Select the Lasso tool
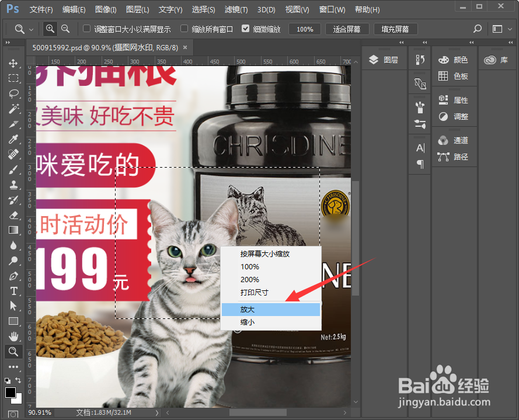Image resolution: width=519 pixels, height=420 pixels. click(13, 93)
